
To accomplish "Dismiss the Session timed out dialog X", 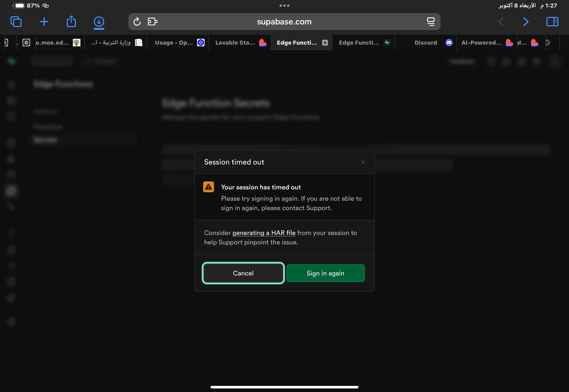I will (x=363, y=162).
